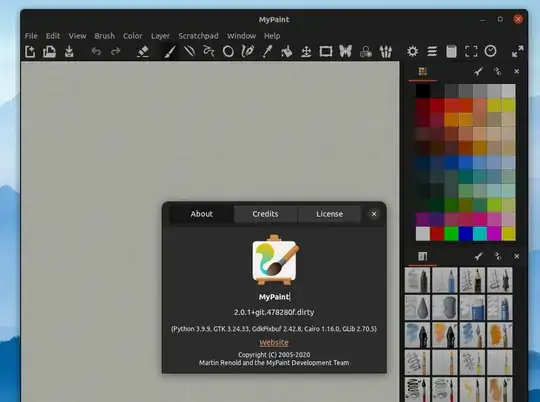Select the Edit Frame rectangle tool

(x=326, y=52)
